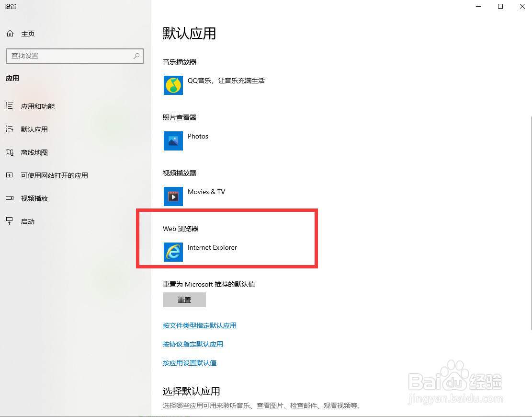
Task: Click the 视频播放 camera icon in sidebar
Action: (10, 198)
